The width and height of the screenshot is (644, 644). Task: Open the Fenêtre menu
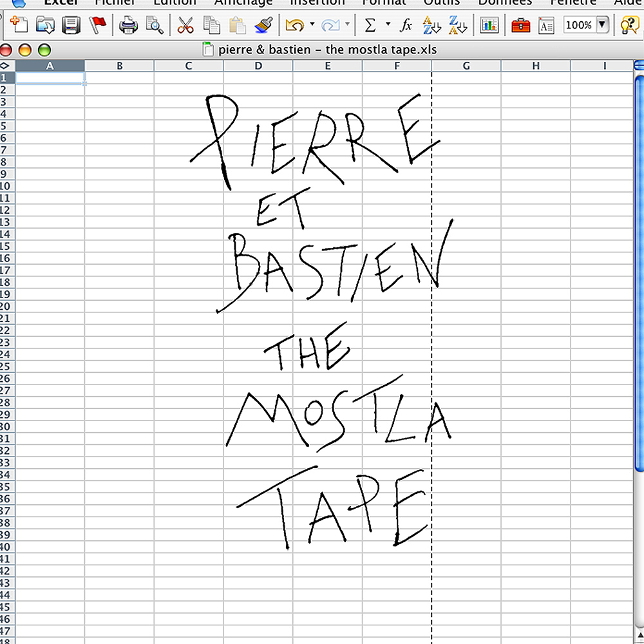(573, 2)
